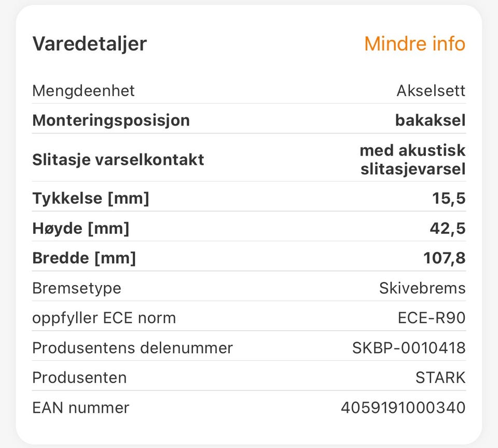Tap the Produsenten row label
Screen dimensions: 498x448
click(x=80, y=378)
